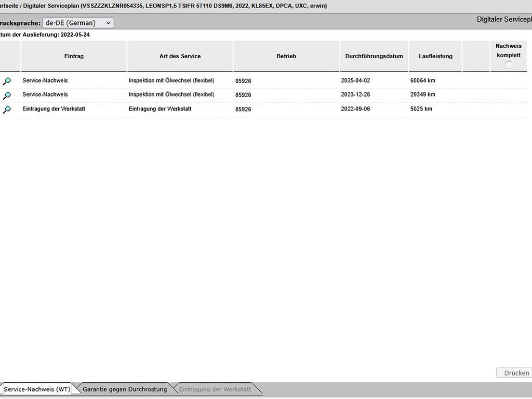
Task: Click Inspektion mit Ölwechsel in 2023-12-28 row
Action: pos(171,95)
